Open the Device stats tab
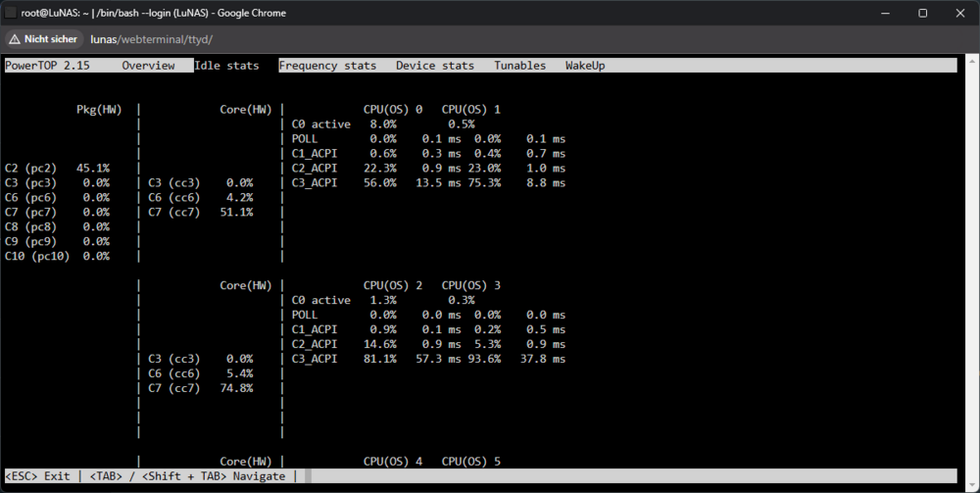Image resolution: width=980 pixels, height=493 pixels. click(435, 66)
